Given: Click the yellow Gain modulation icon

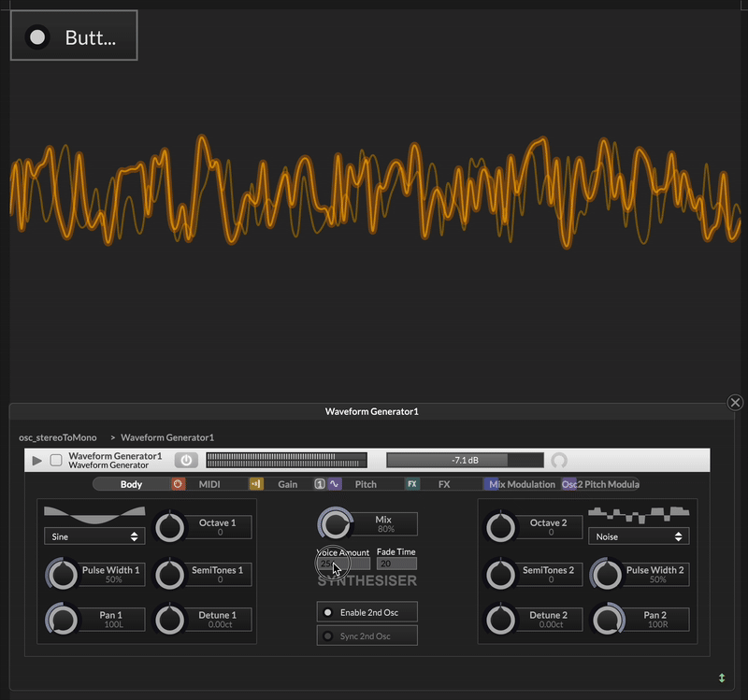Looking at the screenshot, I should (x=255, y=484).
